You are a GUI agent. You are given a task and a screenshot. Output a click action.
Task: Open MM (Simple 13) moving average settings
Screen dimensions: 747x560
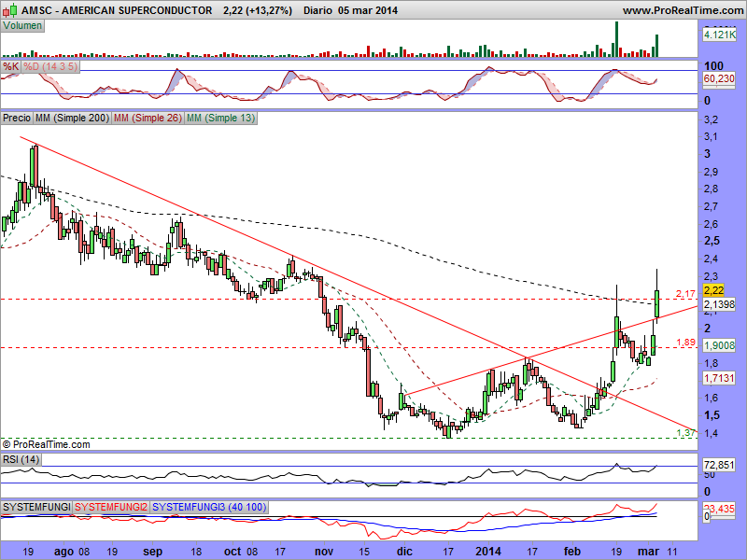click(220, 119)
